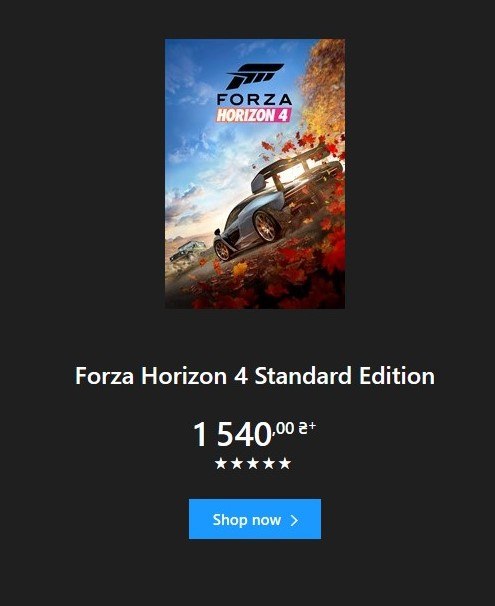
Task: Click the FORZA wordmark on the cover
Action: 254,100
